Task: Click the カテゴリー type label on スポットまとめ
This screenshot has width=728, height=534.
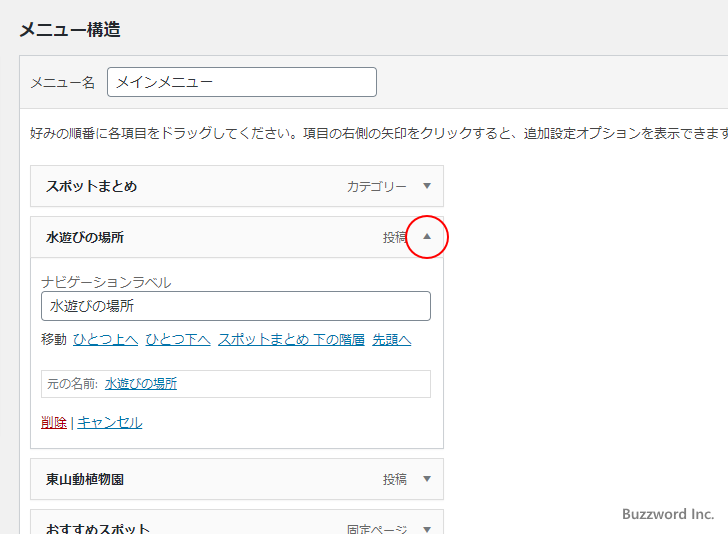Action: (377, 186)
